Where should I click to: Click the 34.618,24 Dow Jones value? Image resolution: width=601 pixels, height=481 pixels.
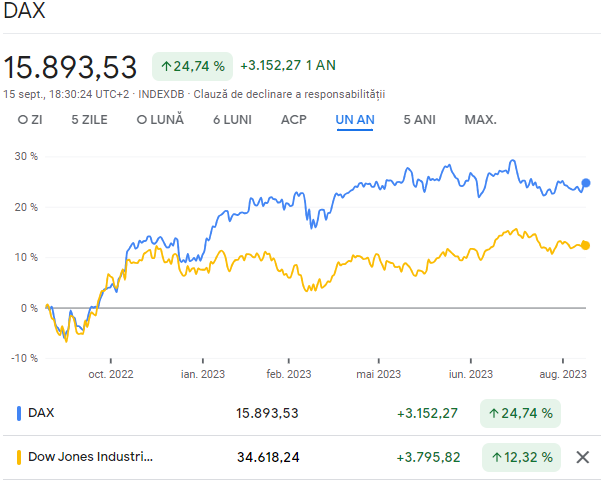pos(268,457)
